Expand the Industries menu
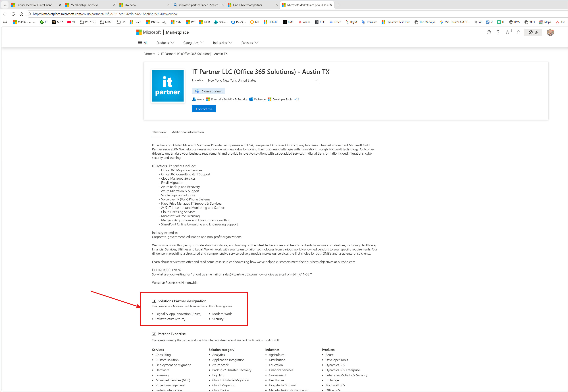Screen dimensions: 568x392 point(222,43)
